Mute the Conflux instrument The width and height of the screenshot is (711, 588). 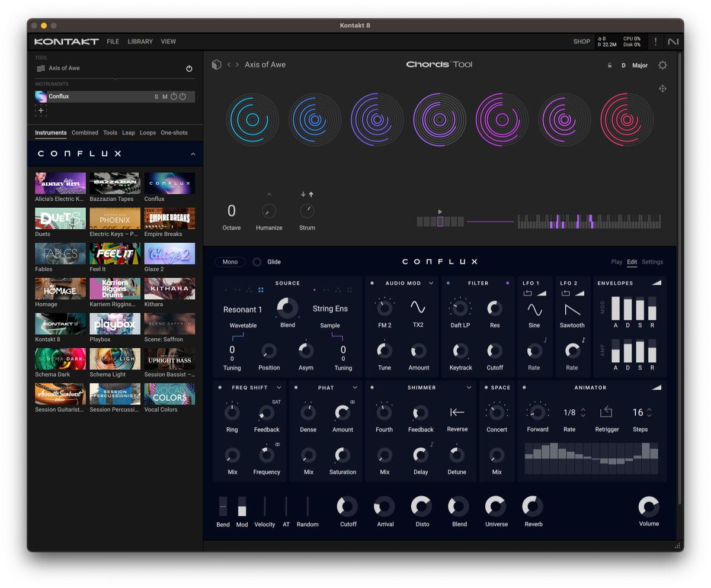coord(165,97)
